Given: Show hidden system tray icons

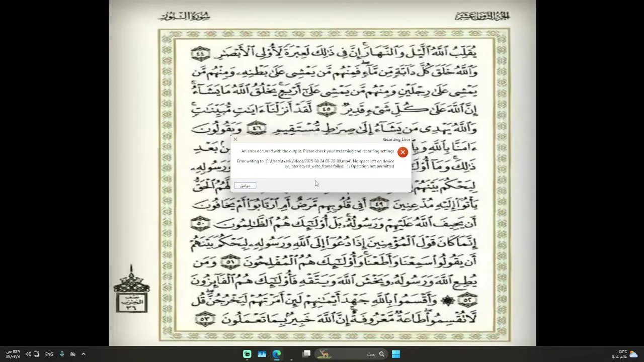Looking at the screenshot, I should (x=84, y=354).
